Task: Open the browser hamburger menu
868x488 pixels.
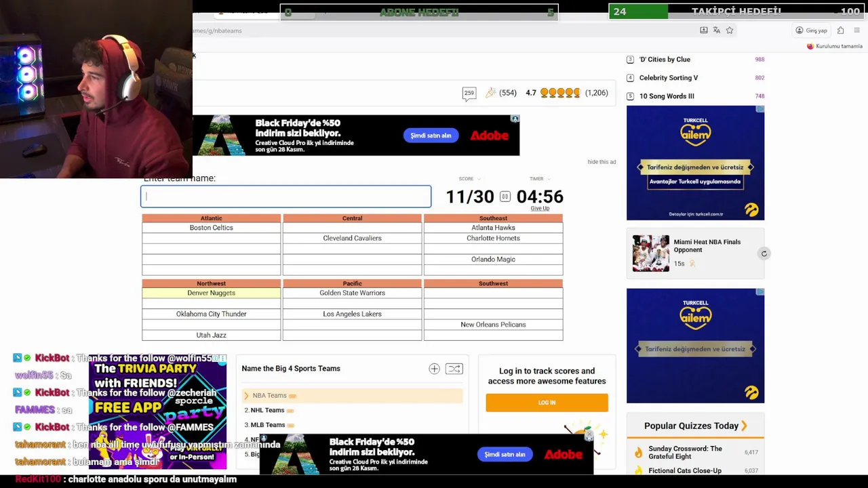Action: point(856,30)
